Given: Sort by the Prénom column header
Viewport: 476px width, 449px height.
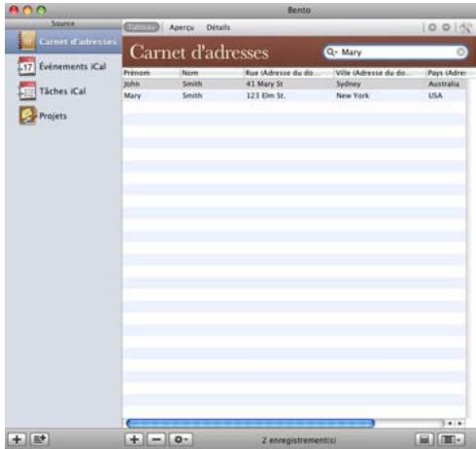Looking at the screenshot, I should tap(151, 73).
